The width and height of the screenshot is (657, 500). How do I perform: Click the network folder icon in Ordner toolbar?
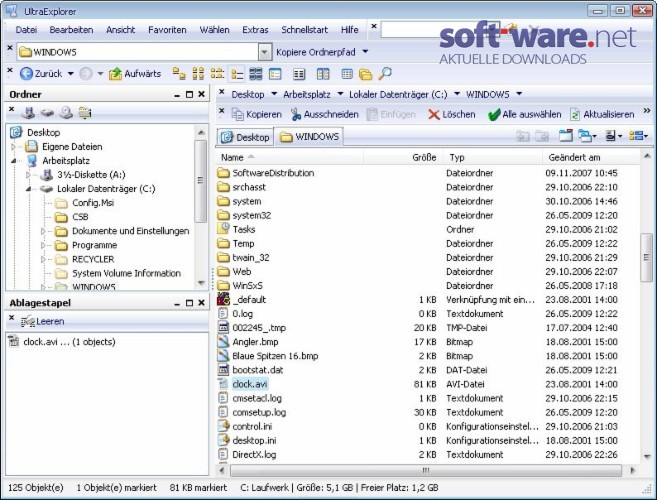(x=85, y=113)
